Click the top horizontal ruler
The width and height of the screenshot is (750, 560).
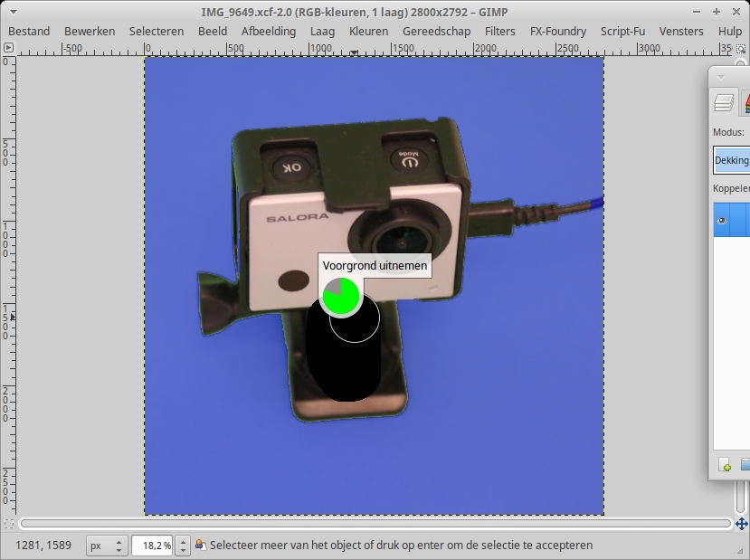point(375,49)
